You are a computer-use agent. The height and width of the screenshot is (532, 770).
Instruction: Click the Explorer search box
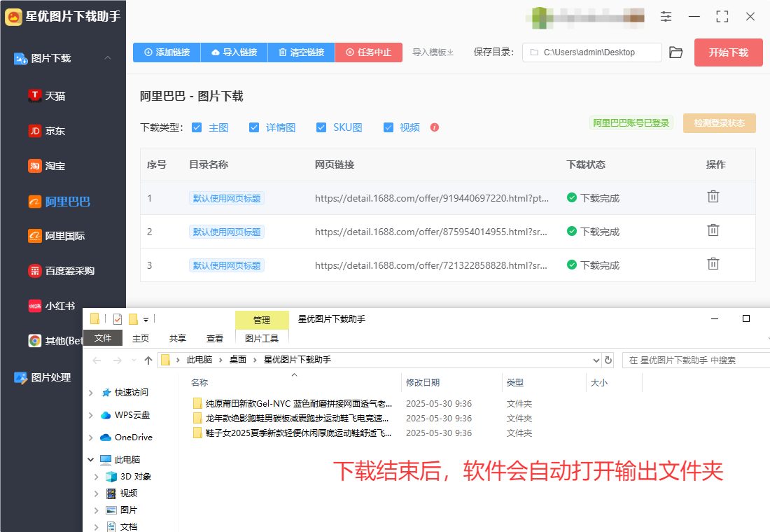coord(696,360)
